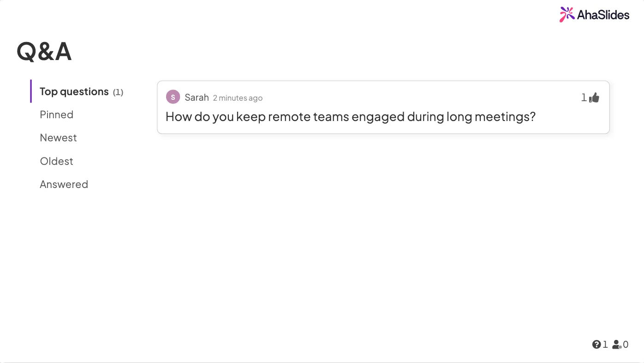Click the participant count icon at bottom right
Image resolution: width=644 pixels, height=363 pixels.
[617, 344]
